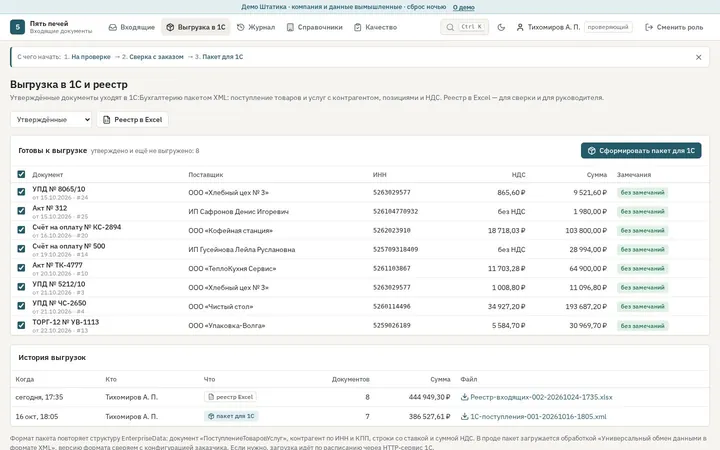The height and width of the screenshot is (450, 720).
Task: Click the 16 окт, 18:05 history entry
Action: [x=37, y=416]
